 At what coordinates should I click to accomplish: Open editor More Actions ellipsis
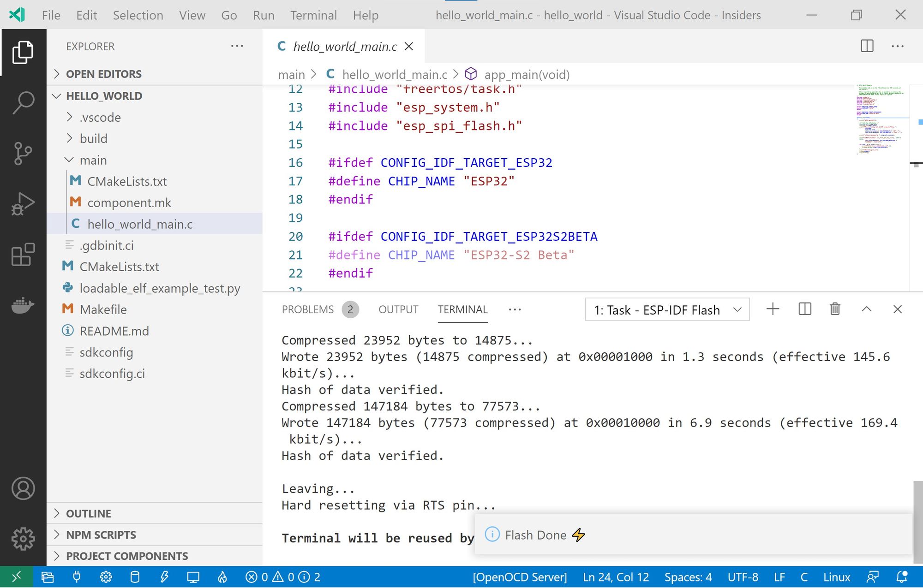(x=898, y=46)
